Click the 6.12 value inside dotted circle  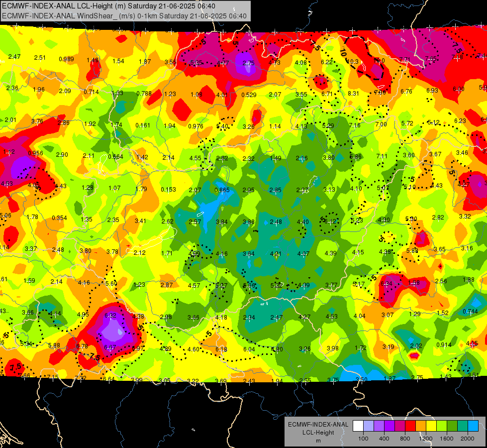point(330,221)
